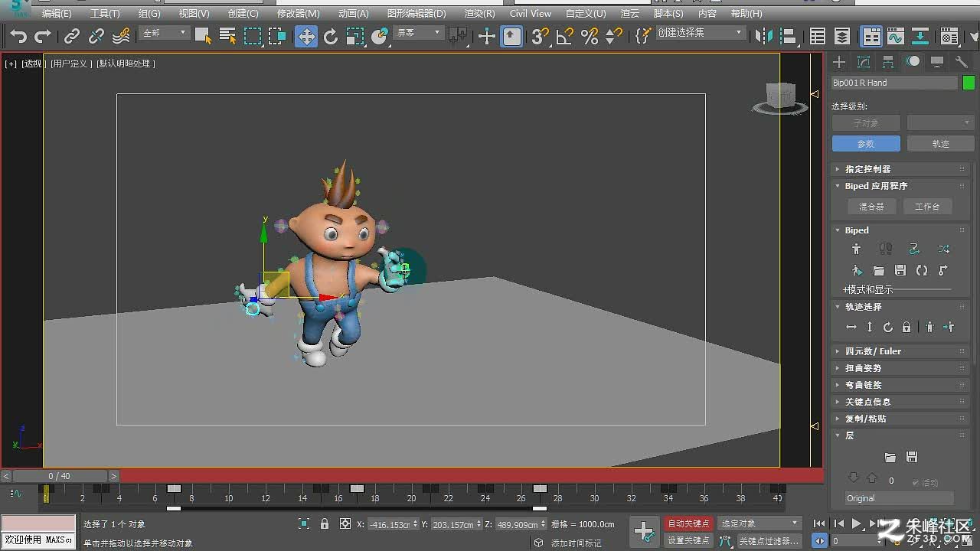Toggle the 3D Snaps button
Screen dimensions: 980x551
pyautogui.click(x=541, y=36)
